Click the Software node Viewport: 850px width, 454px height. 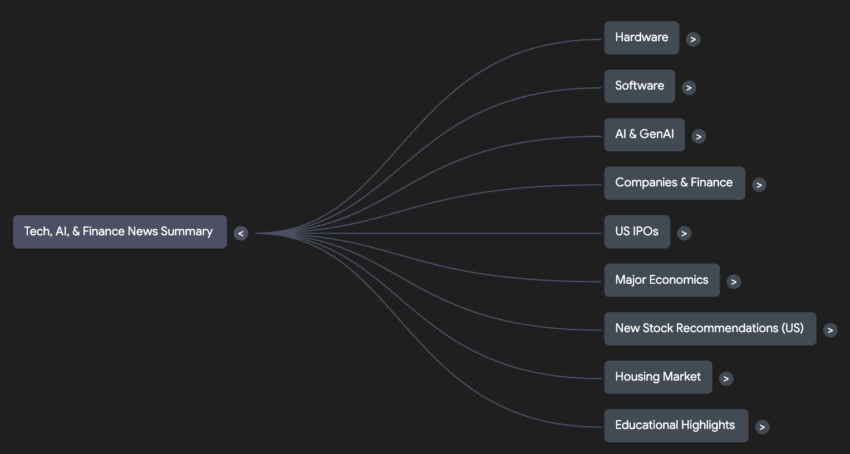pyautogui.click(x=639, y=86)
